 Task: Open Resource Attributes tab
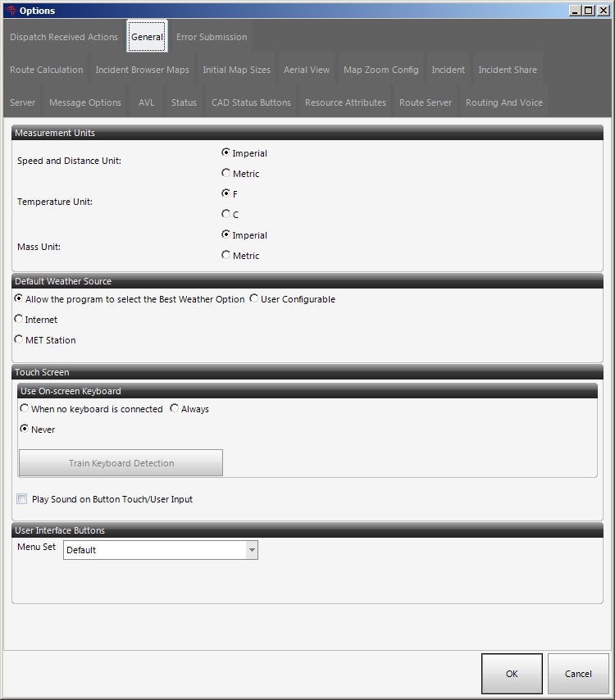pos(345,102)
